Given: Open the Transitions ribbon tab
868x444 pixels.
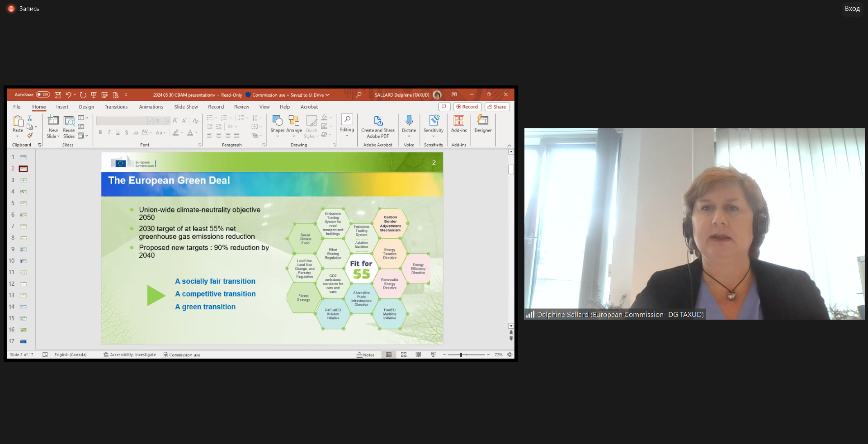Looking at the screenshot, I should (116, 107).
